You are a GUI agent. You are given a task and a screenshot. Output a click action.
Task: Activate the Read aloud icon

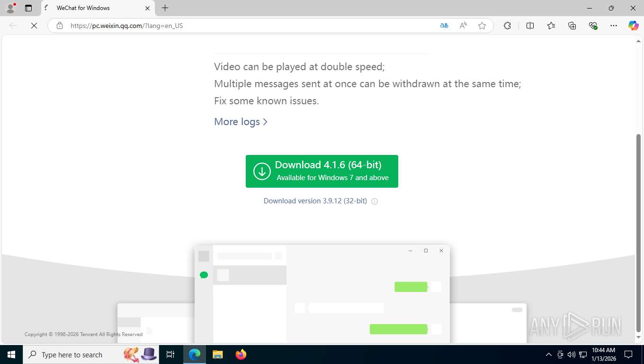tap(463, 26)
